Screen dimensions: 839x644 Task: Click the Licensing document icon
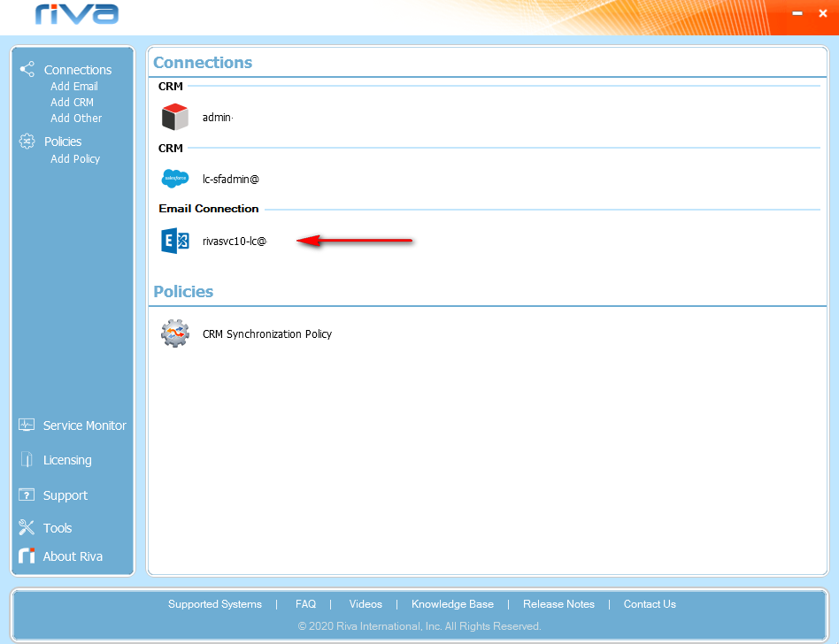(x=27, y=459)
